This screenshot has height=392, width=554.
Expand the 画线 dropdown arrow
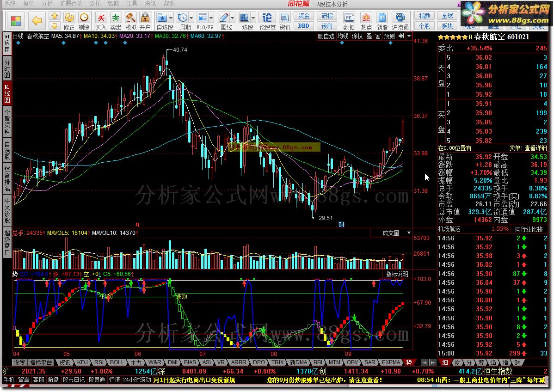click(x=232, y=18)
